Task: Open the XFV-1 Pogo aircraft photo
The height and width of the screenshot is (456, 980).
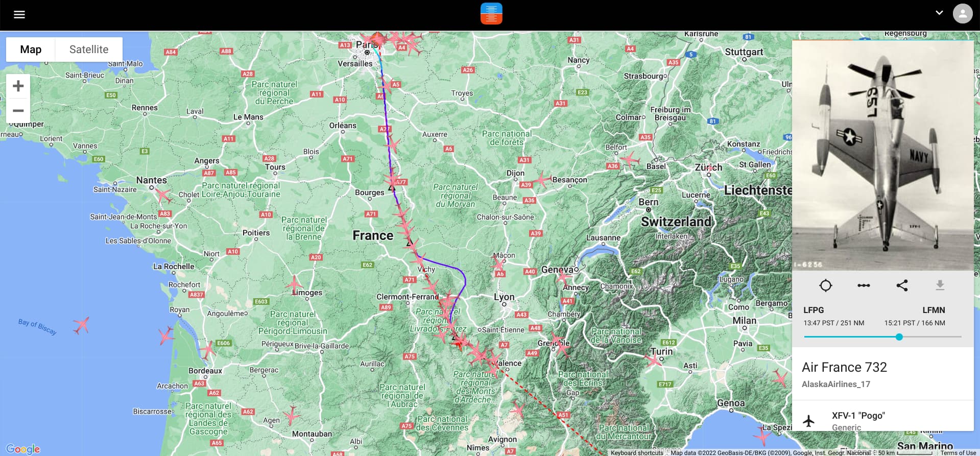Action: click(x=882, y=155)
